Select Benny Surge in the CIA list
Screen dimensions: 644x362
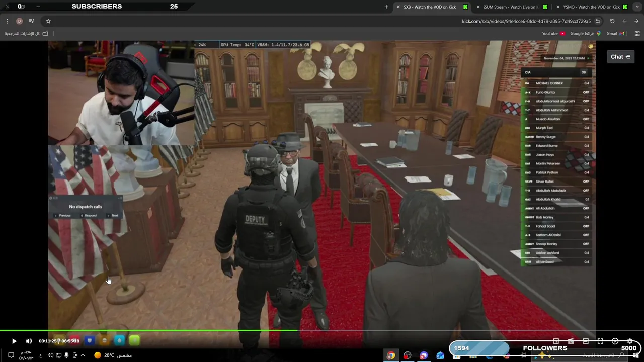pos(556,137)
